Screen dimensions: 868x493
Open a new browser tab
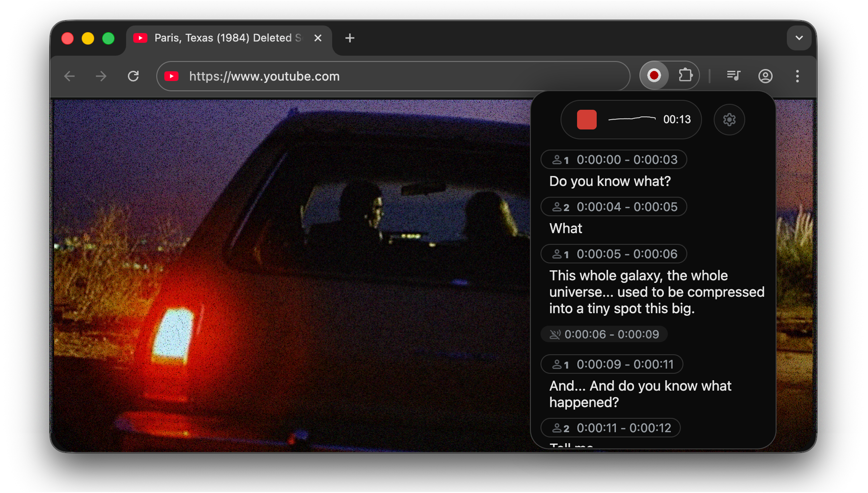pyautogui.click(x=349, y=38)
